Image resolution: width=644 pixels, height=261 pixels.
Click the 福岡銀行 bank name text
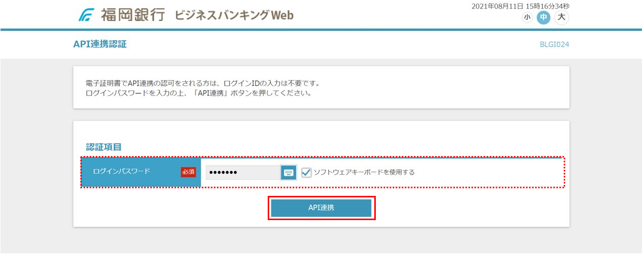pos(133,15)
